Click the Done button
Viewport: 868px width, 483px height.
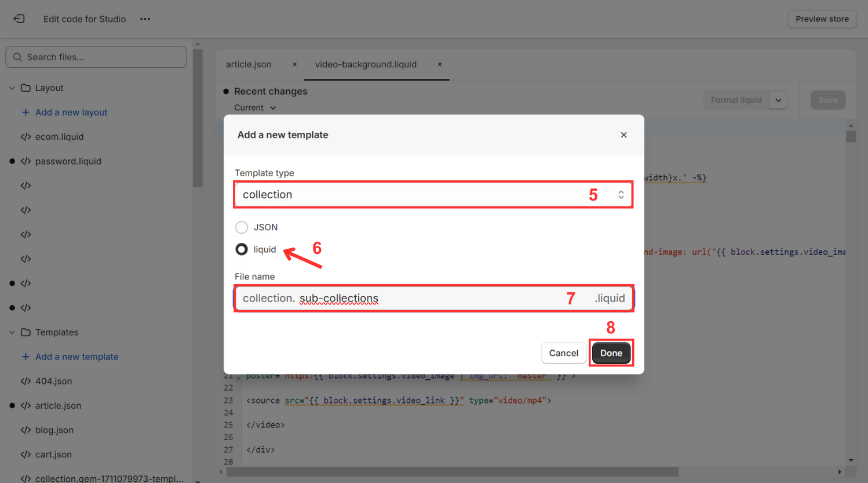tap(611, 353)
